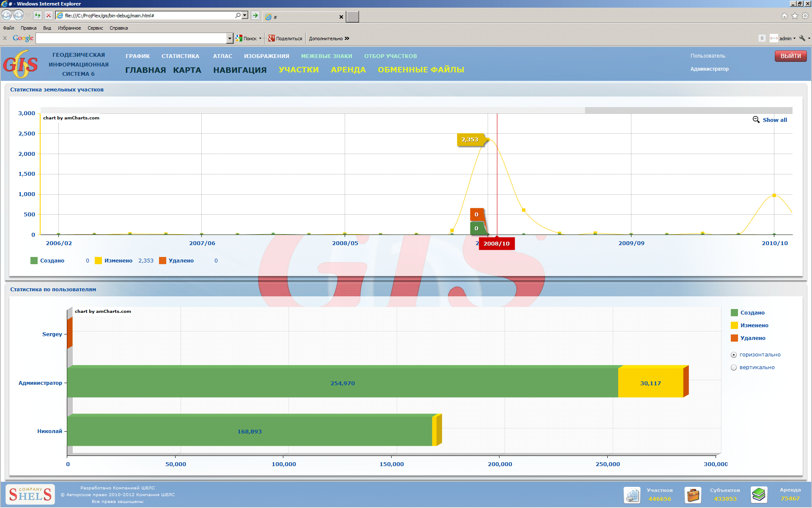Viewport: 812px width, 508px height.
Task: Click the GIS 6 logo icon
Action: pos(20,64)
